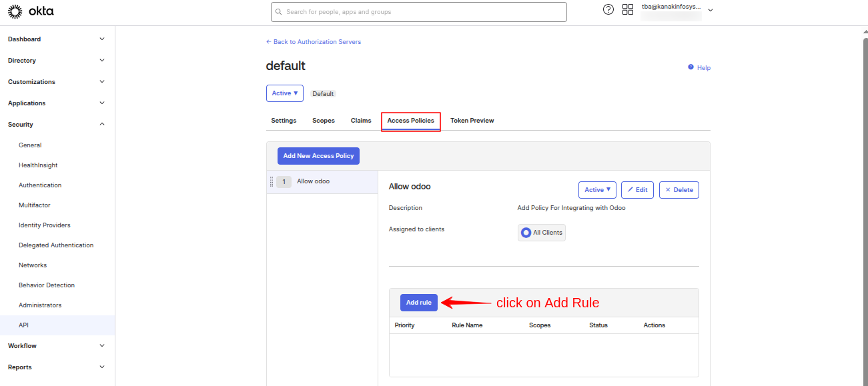Screen dimensions: 868x386
Task: Click the Add rule button
Action: [419, 303]
